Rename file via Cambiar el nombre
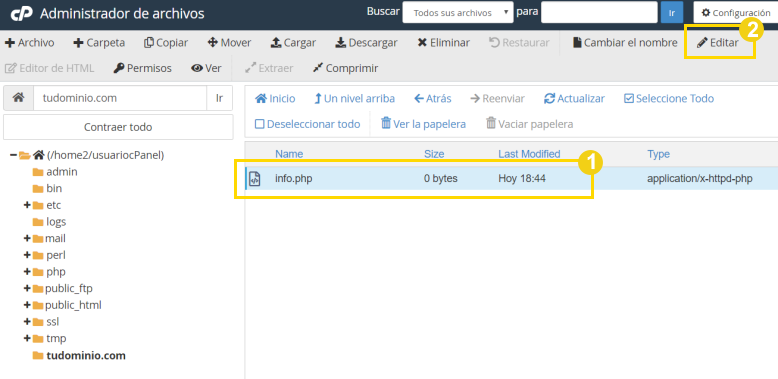Screen dimensions: 778x379 pos(625,43)
